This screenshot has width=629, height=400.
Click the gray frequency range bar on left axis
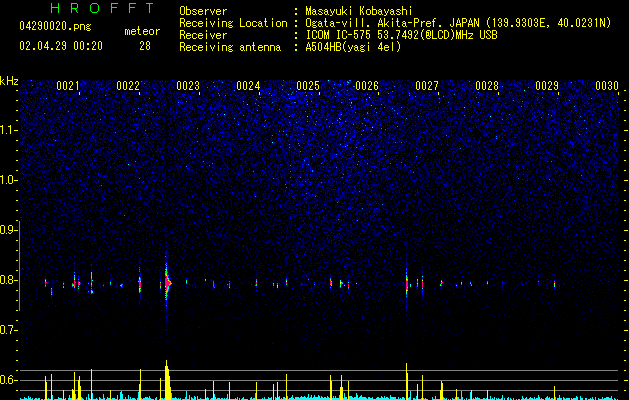pos(19,265)
